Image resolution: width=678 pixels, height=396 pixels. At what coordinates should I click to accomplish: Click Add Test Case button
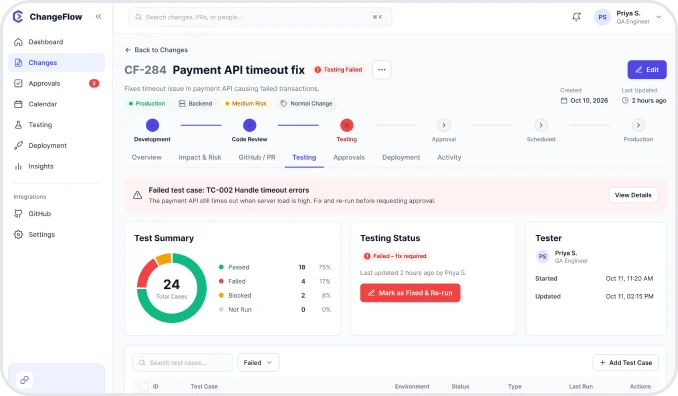[626, 363]
